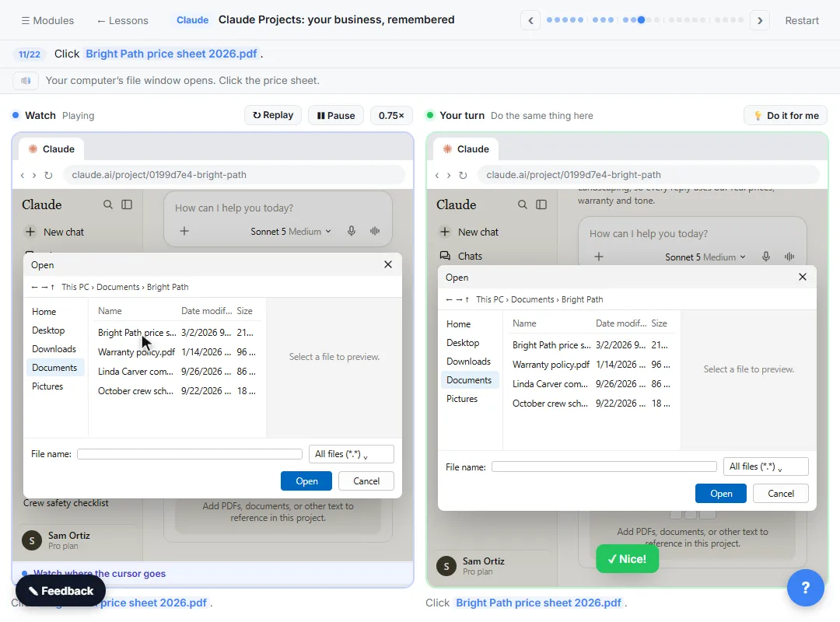Toggle sidebar panel icon in Watch pane
This screenshot has width=840, height=622.
pos(127,204)
